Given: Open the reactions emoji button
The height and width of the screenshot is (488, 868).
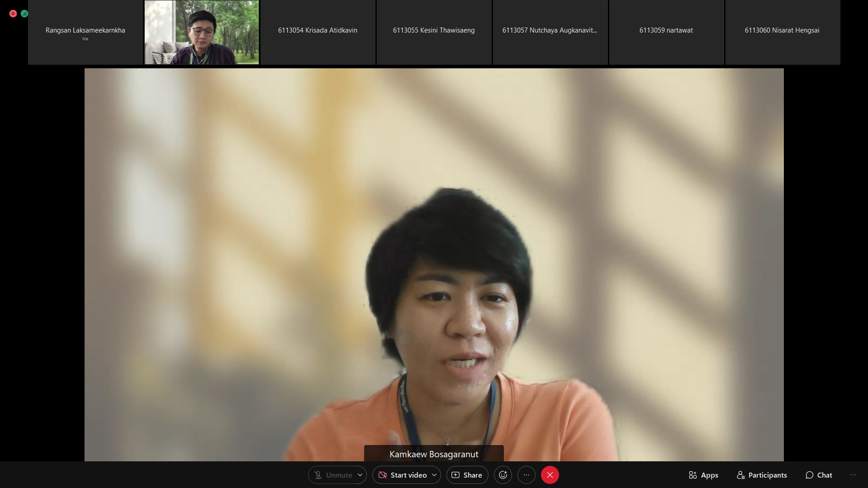Looking at the screenshot, I should 503,475.
